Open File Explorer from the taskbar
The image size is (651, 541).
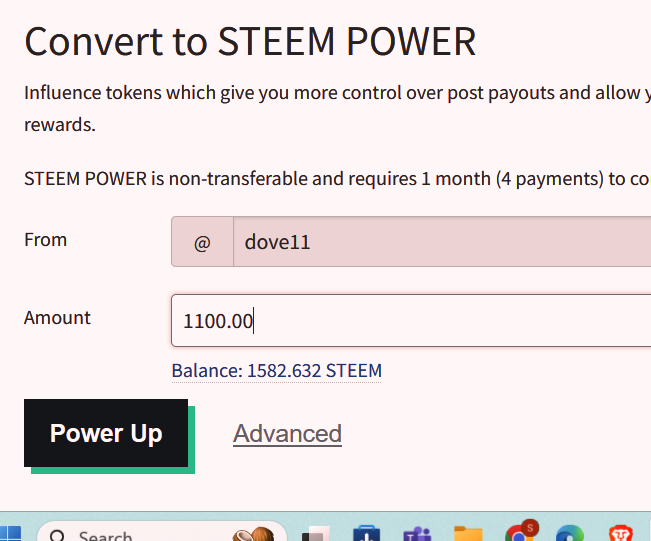[x=467, y=535]
